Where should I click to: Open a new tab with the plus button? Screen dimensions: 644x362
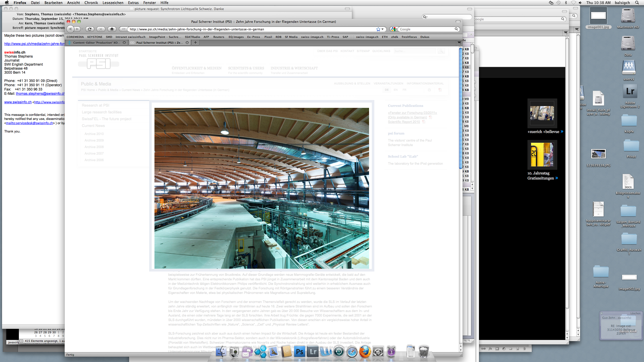[195, 42]
